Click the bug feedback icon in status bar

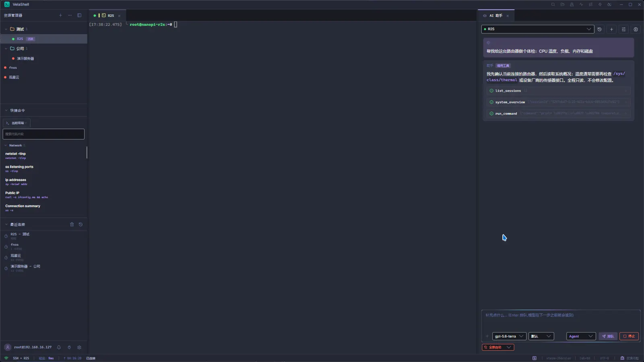[622, 358]
